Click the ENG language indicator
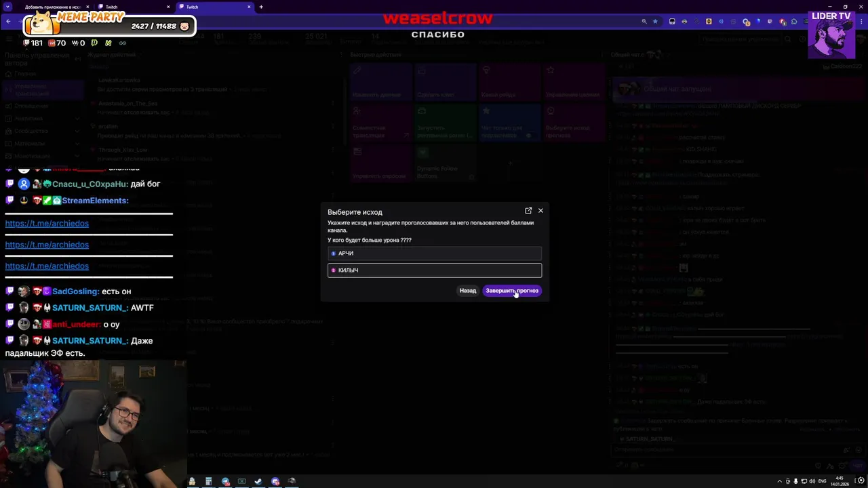 pyautogui.click(x=822, y=481)
